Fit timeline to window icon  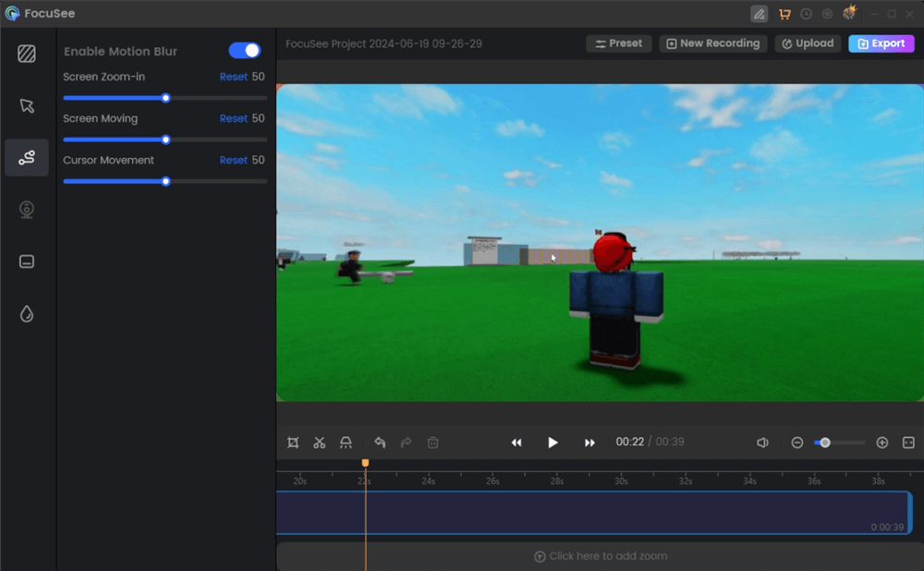pyautogui.click(x=908, y=443)
